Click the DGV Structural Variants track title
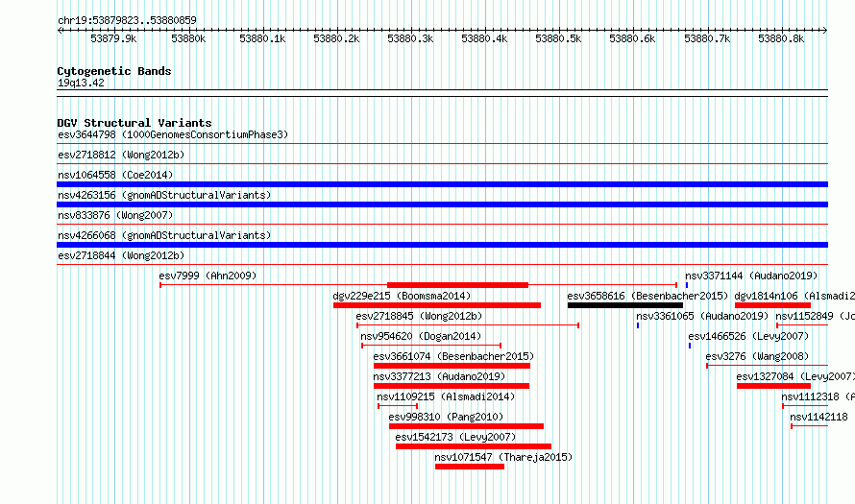This screenshot has height=504, width=855. coord(134,123)
